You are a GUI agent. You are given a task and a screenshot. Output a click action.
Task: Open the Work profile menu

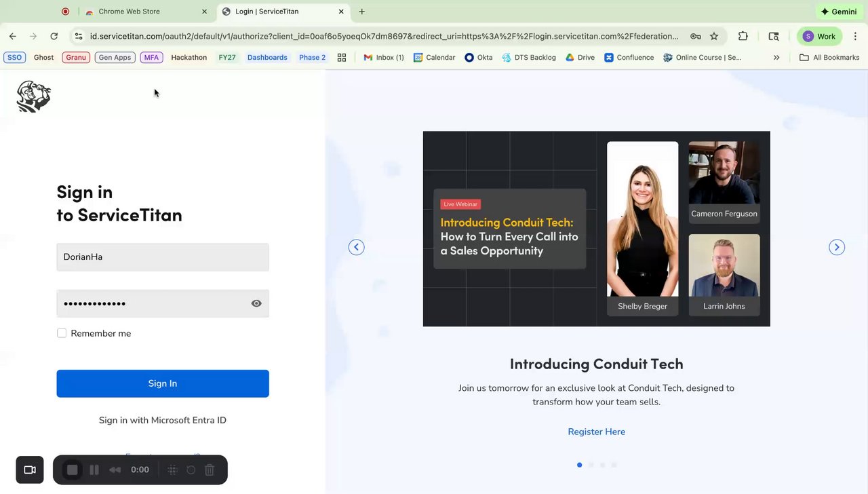[x=819, y=37]
